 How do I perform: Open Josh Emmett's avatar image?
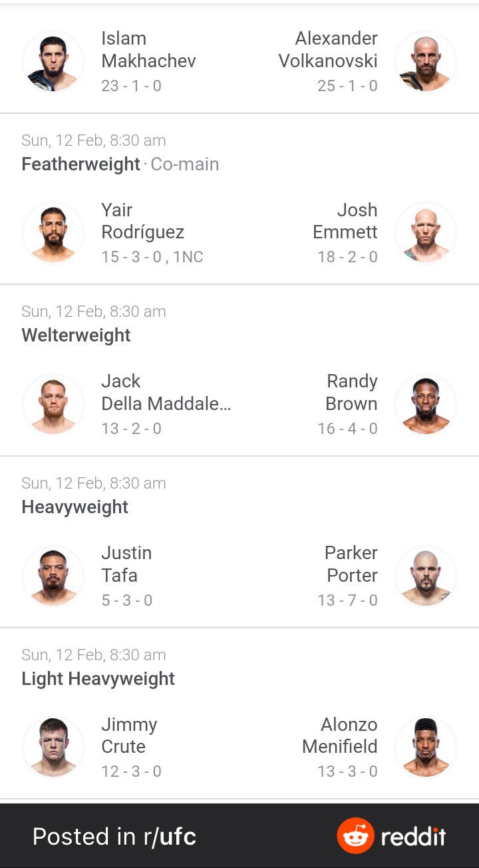[426, 233]
